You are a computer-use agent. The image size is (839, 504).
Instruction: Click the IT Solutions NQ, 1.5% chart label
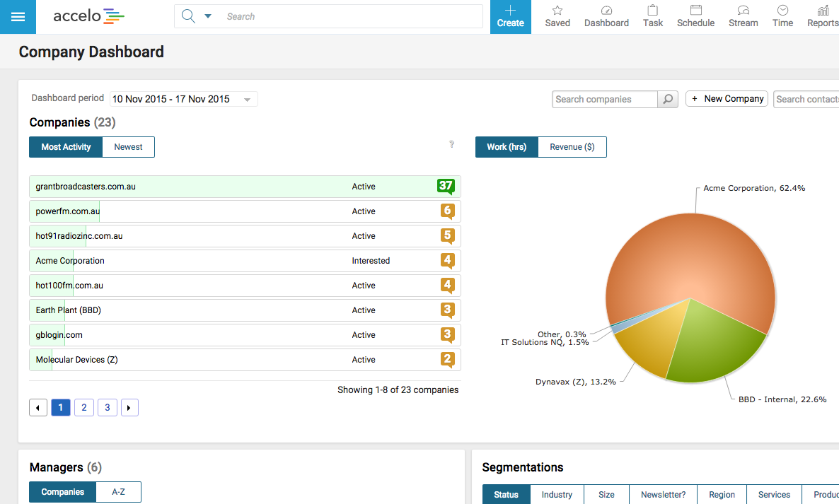[545, 342]
